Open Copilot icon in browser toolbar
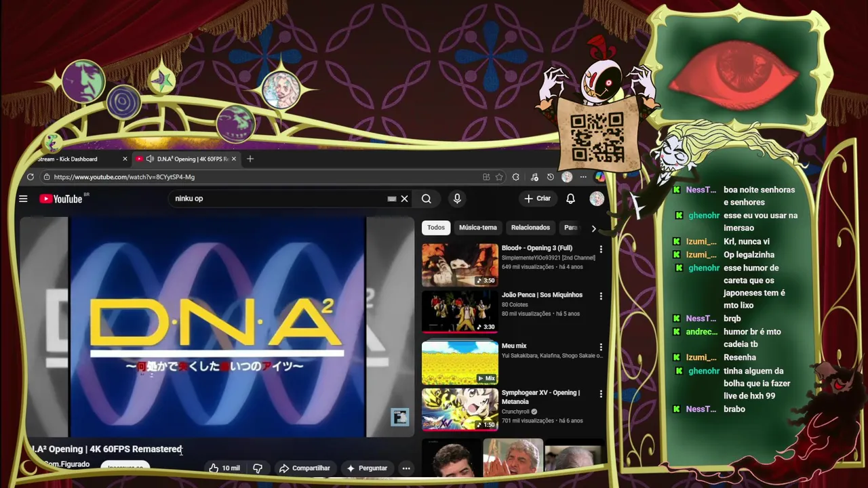Viewport: 868px width, 488px height. (600, 177)
